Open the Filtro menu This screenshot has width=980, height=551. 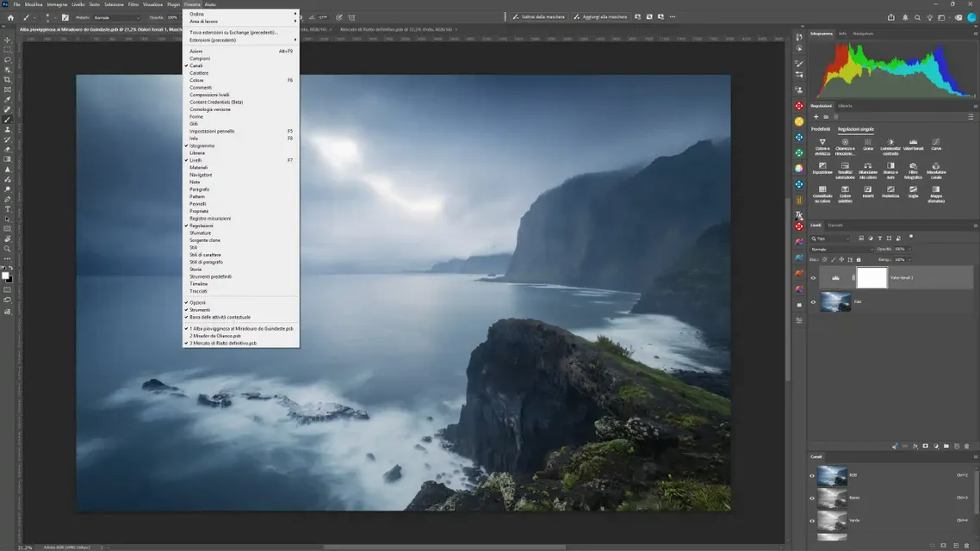[133, 4]
